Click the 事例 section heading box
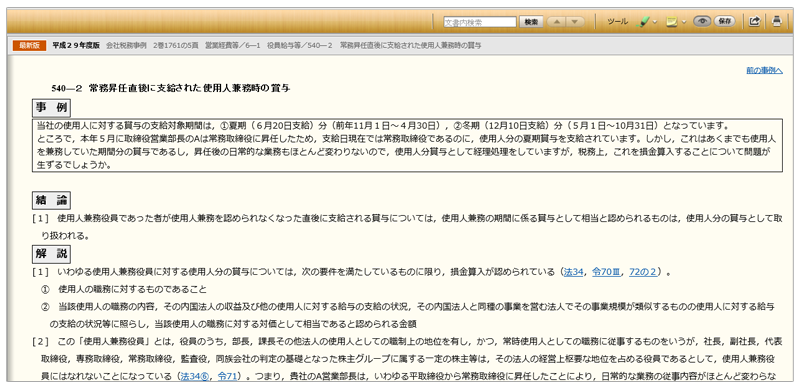 51,108
